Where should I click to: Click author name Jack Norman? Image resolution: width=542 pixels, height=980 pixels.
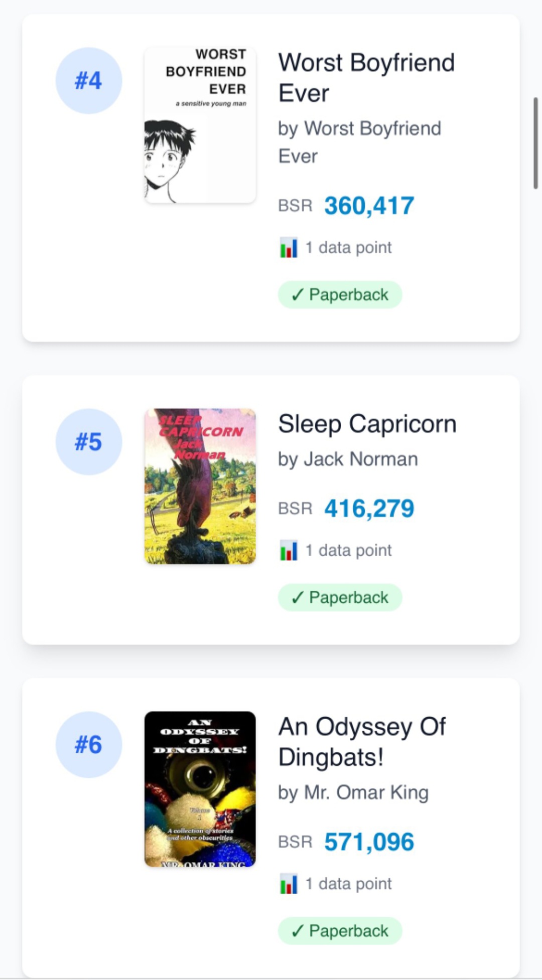(x=361, y=459)
